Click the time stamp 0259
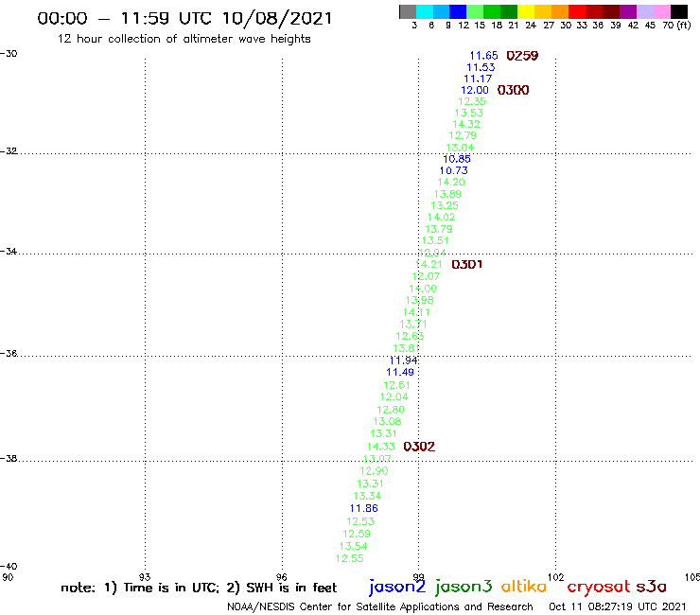 click(x=522, y=56)
